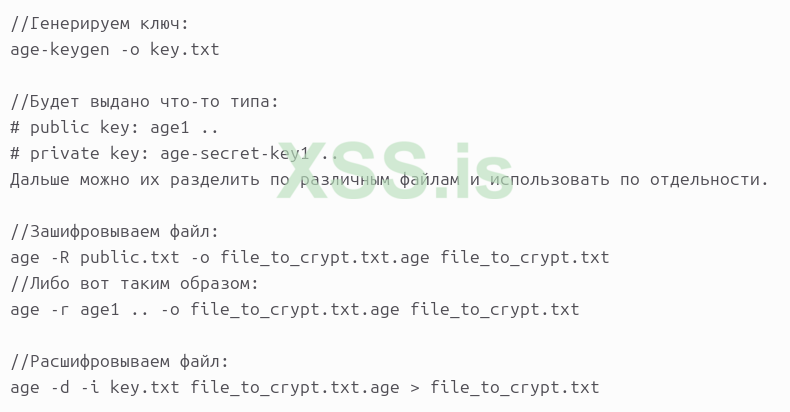
Task: Click the ">" redirect symbol in decrypt command
Action: [415, 387]
